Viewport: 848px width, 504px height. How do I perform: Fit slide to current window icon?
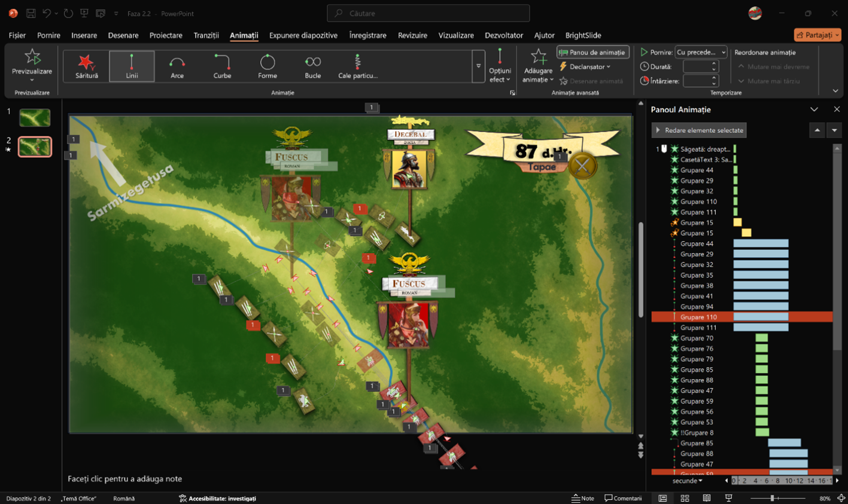click(x=841, y=498)
